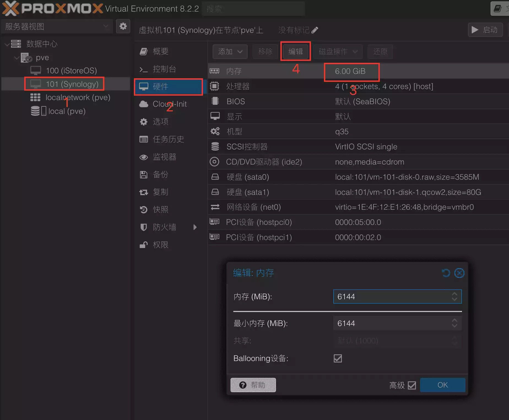Viewport: 509px width, 420px height.
Task: Open the 备份 backup section
Action: (160, 174)
